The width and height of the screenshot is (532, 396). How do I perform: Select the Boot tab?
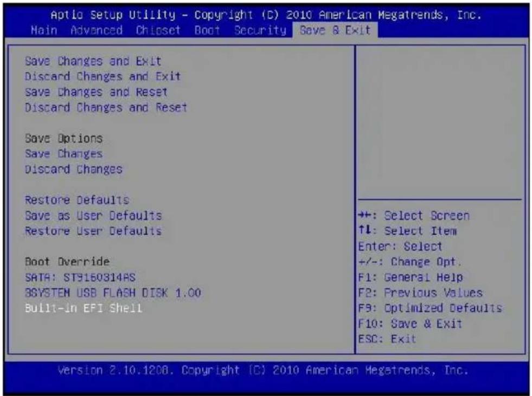[207, 30]
